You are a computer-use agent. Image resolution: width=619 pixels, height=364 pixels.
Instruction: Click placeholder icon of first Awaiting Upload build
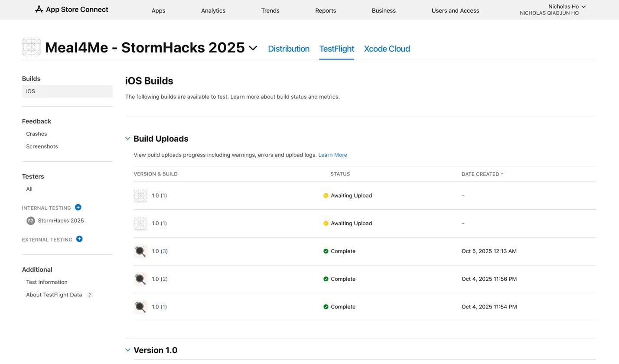click(140, 196)
